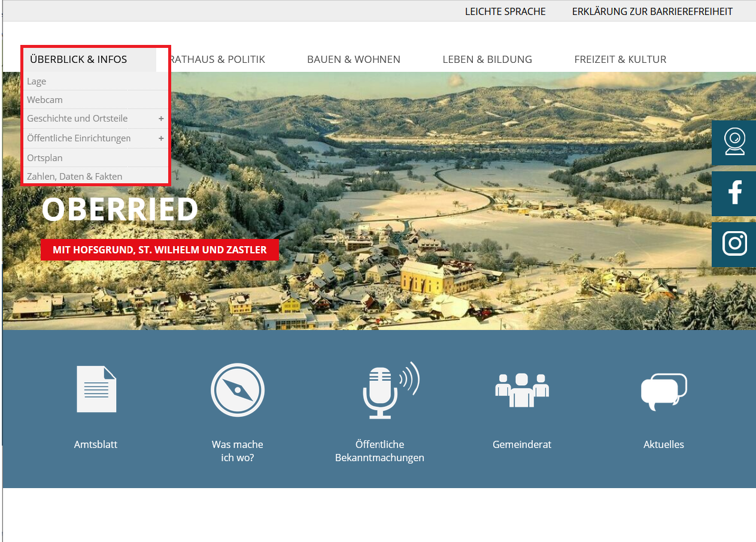Open the Bauen & Wohnen menu
Image resolution: width=756 pixels, height=542 pixels.
tap(353, 59)
